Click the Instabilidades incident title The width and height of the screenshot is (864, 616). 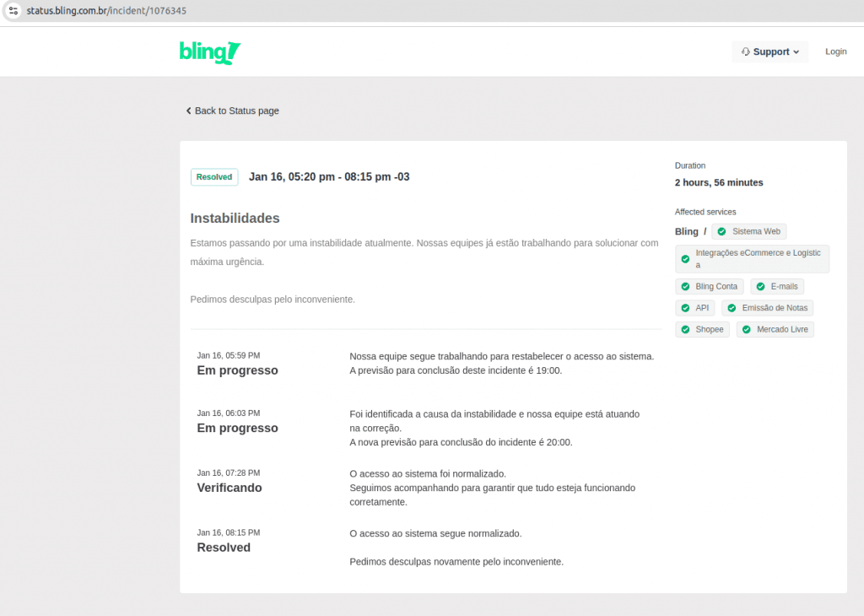(235, 219)
